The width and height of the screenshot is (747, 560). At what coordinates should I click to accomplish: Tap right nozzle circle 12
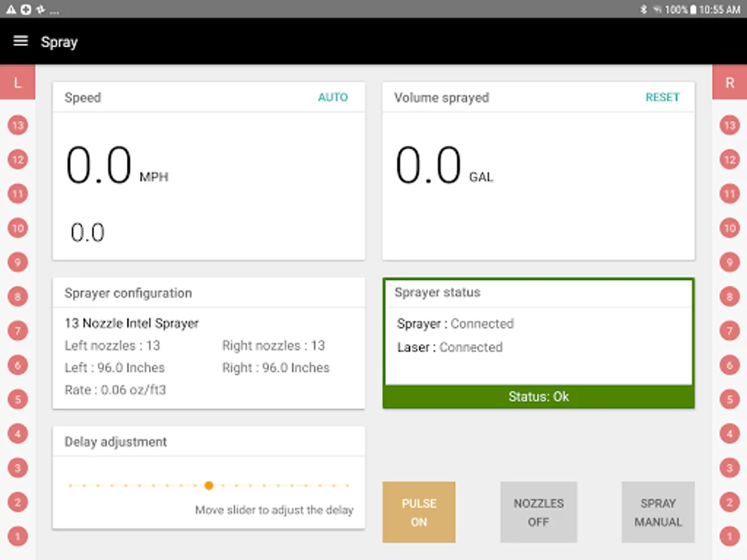point(730,160)
